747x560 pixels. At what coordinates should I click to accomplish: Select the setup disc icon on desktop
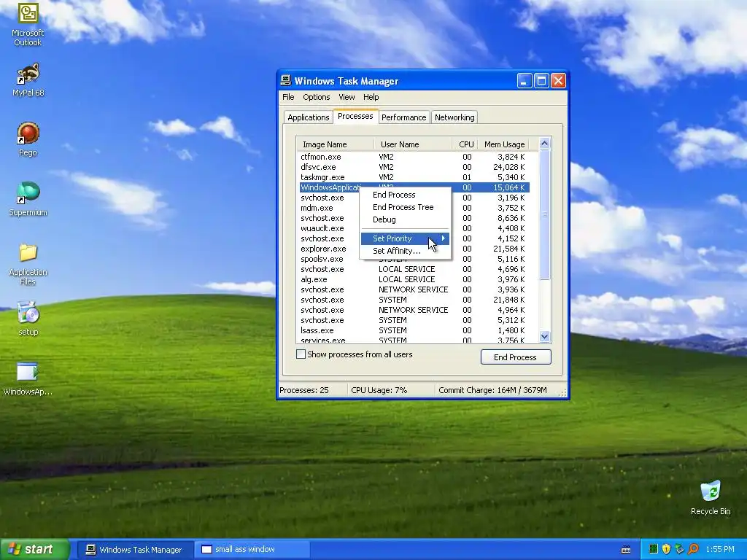(x=28, y=319)
